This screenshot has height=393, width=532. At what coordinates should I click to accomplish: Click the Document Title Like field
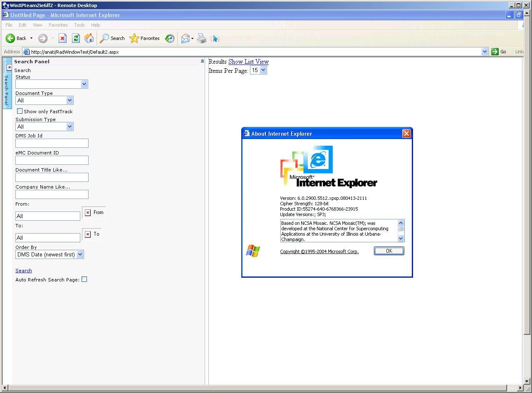(x=52, y=177)
